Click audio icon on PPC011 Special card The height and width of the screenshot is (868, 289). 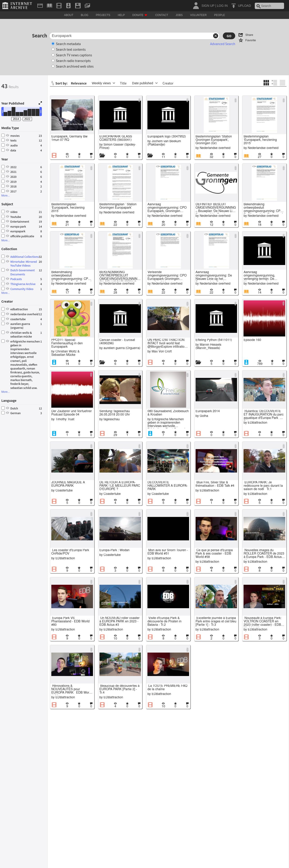coord(54,362)
